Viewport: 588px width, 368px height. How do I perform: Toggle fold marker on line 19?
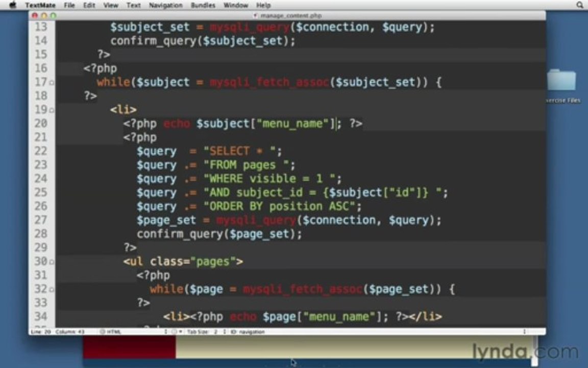[52, 110]
